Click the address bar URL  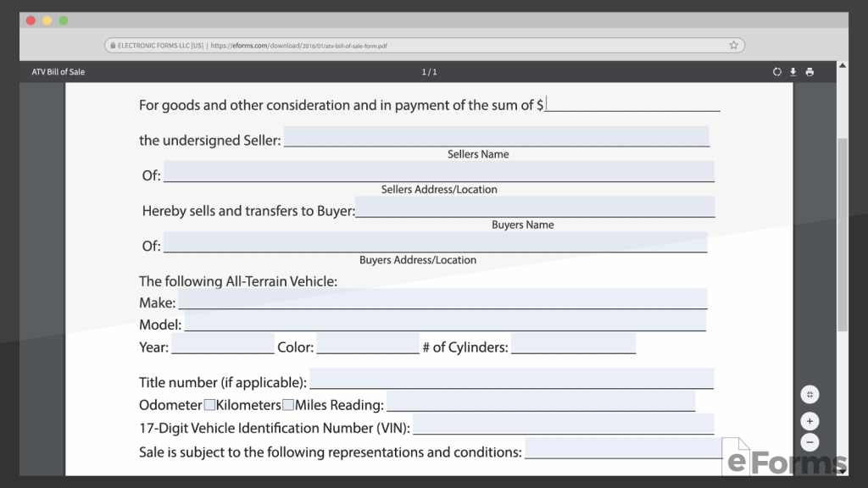coord(339,45)
